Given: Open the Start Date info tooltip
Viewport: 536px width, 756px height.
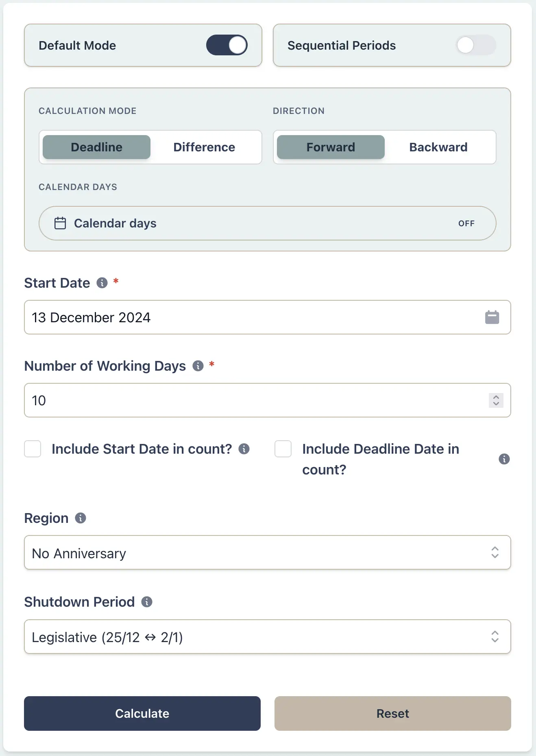Looking at the screenshot, I should pos(102,282).
